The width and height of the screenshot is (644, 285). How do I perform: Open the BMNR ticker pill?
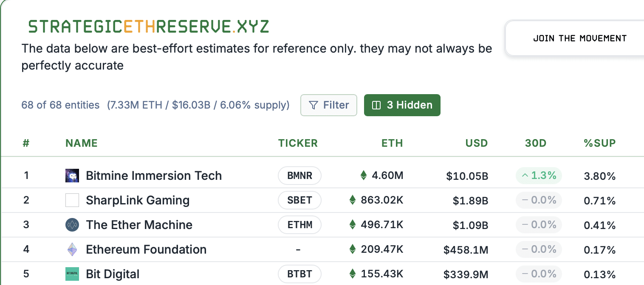[299, 176]
